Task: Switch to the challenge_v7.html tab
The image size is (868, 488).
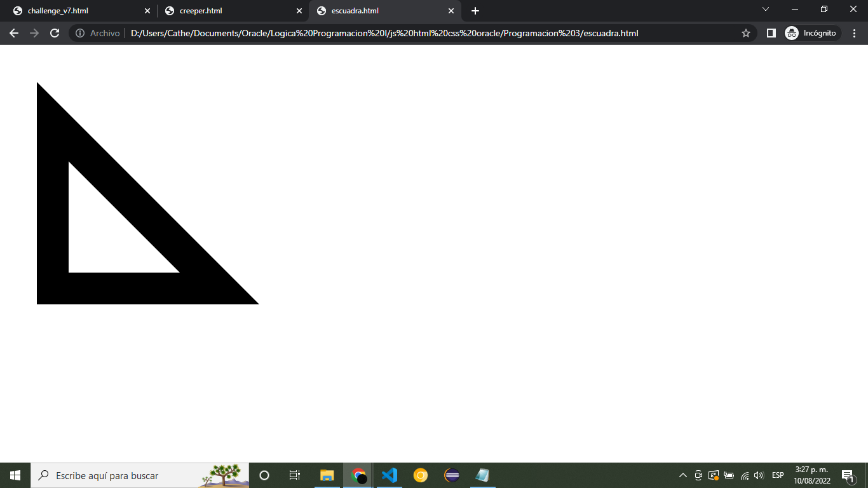Action: (79, 11)
